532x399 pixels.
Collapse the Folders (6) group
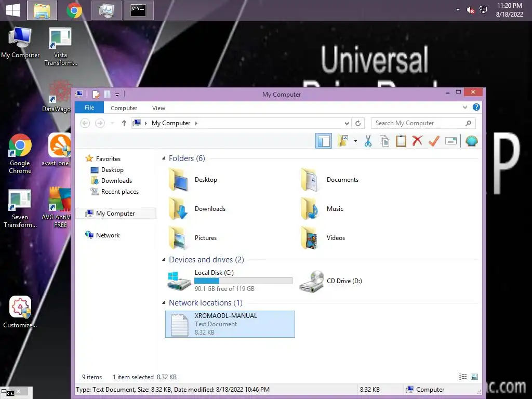coord(164,158)
